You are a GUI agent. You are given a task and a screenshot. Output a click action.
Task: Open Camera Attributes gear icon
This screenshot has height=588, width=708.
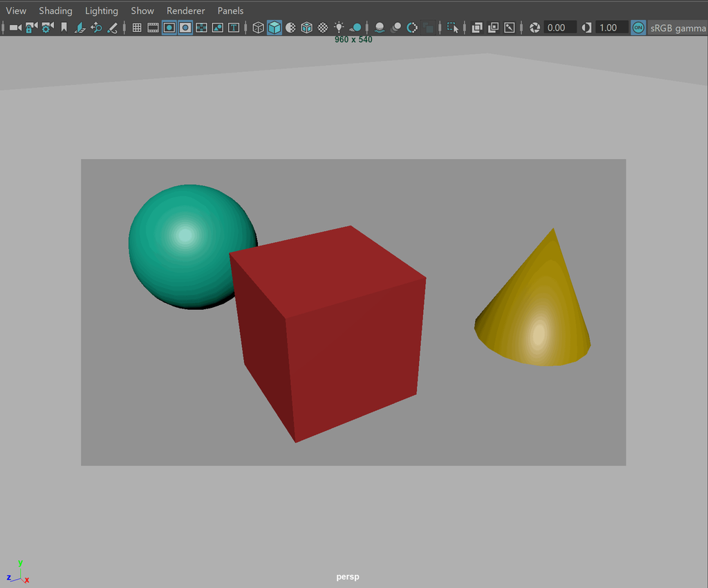click(x=48, y=28)
